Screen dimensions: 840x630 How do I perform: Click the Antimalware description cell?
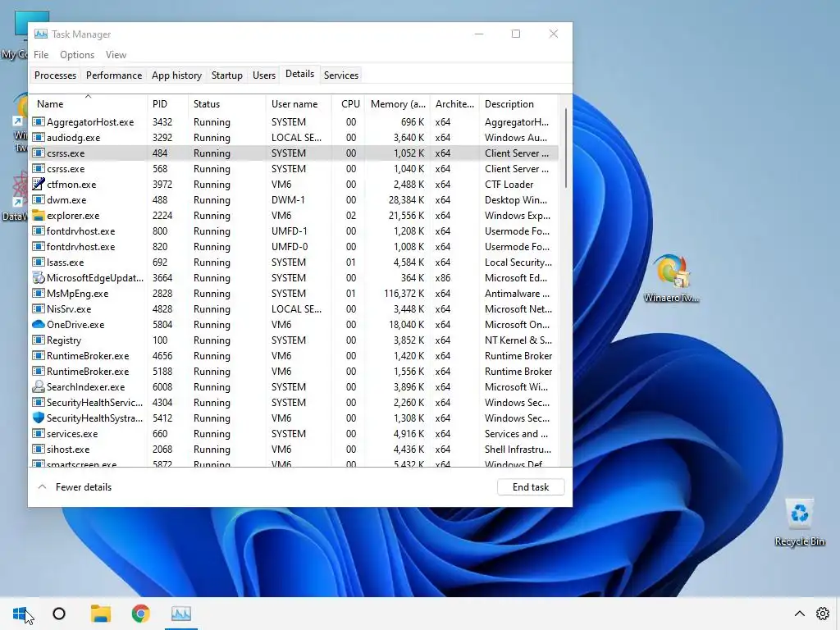[x=517, y=294]
